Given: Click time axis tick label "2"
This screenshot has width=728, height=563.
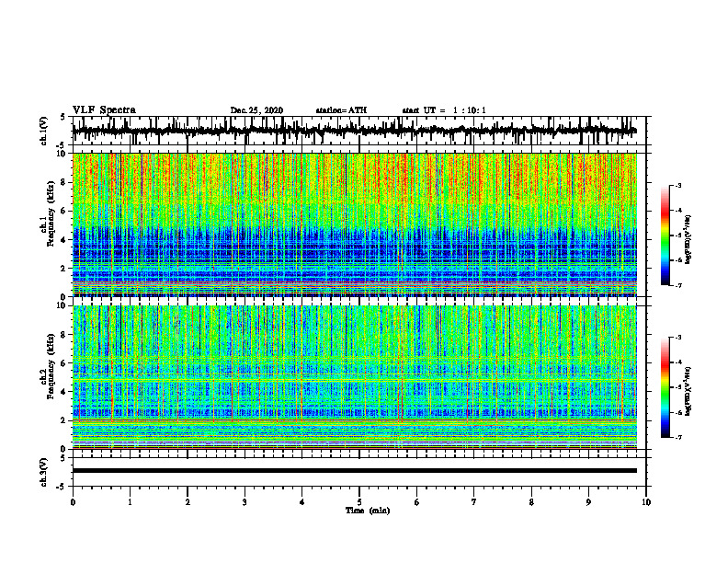Looking at the screenshot, I should (188, 502).
